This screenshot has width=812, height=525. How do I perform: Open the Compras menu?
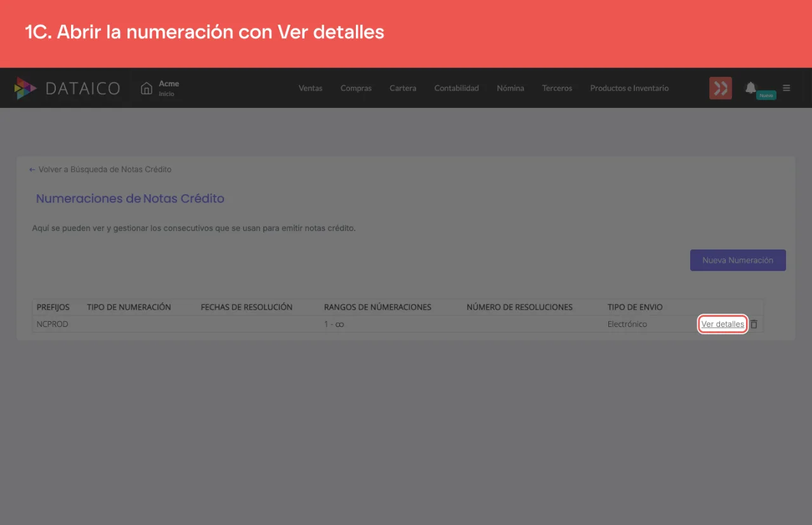tap(356, 88)
